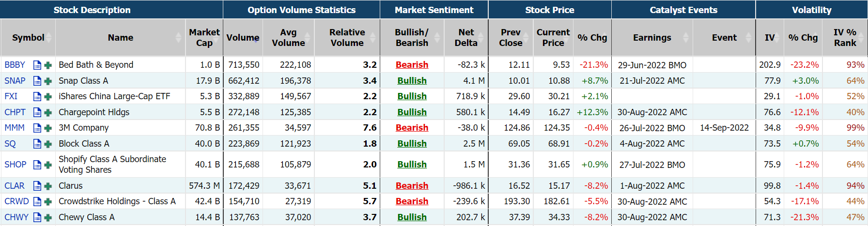This screenshot has height=226, width=868.
Task: Open the CRWD ticker link
Action: coord(16,201)
